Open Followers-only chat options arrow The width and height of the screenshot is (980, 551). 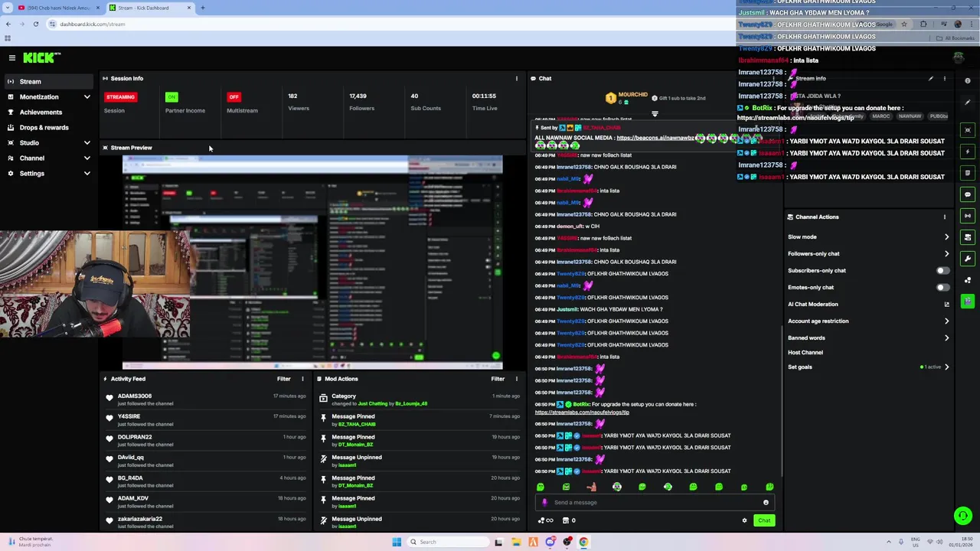(946, 254)
